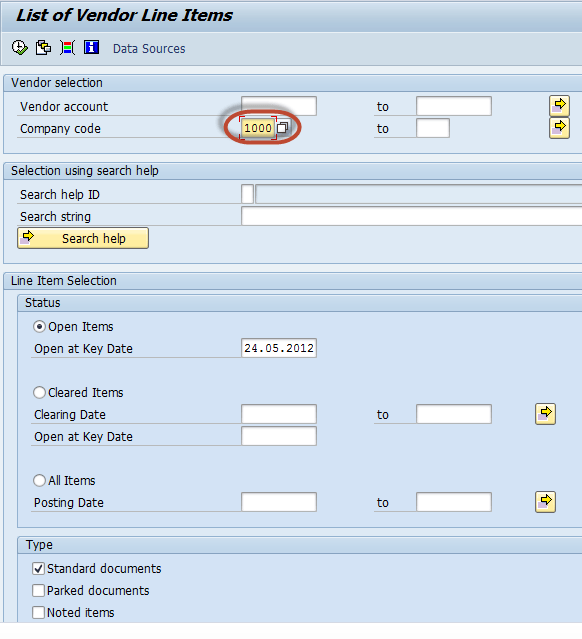Open value help next to Company code 1000

pyautogui.click(x=282, y=128)
